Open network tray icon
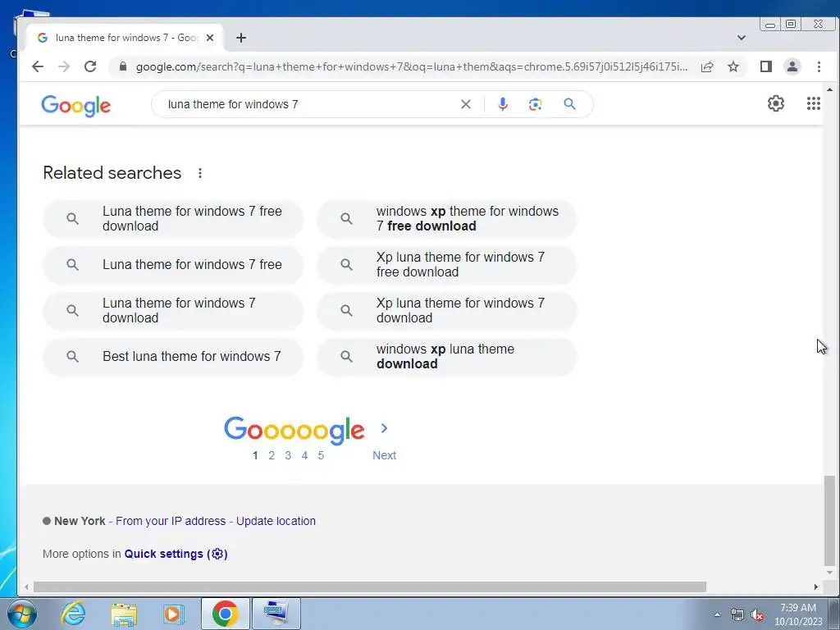 737,615
